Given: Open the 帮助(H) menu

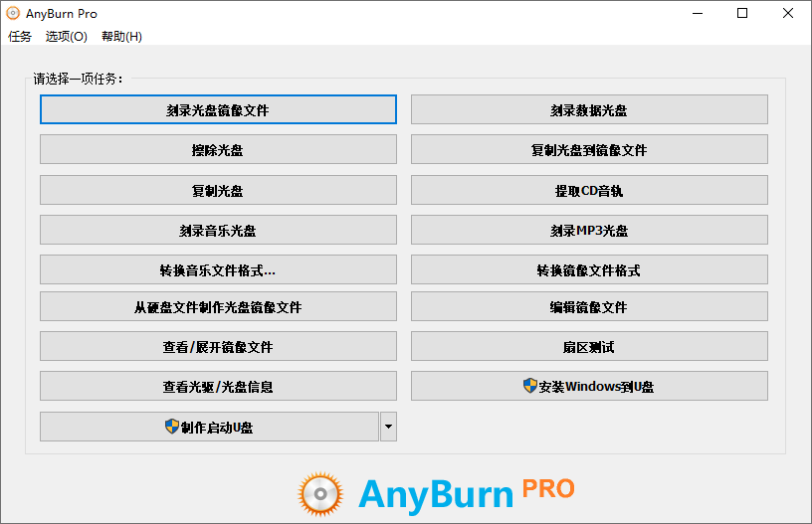Looking at the screenshot, I should click(x=121, y=36).
